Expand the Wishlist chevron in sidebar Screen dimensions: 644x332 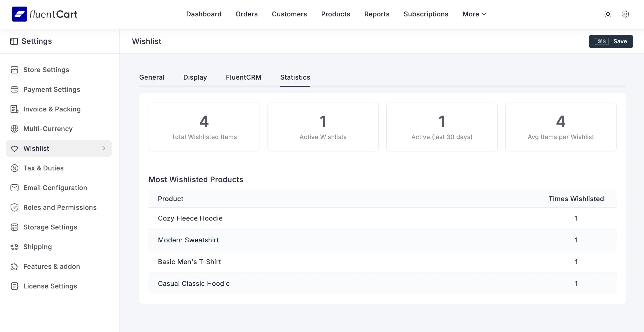pos(104,148)
